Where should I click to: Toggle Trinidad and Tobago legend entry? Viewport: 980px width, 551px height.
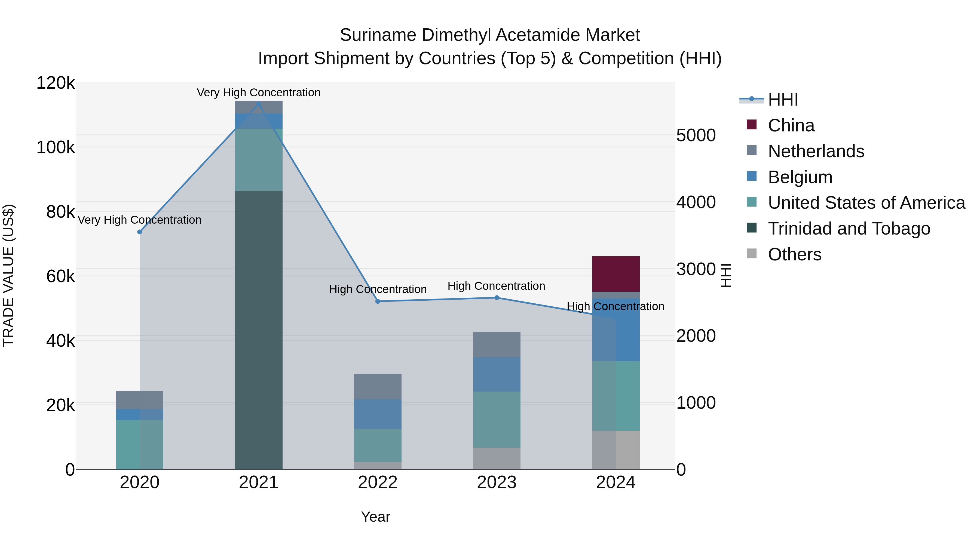click(838, 228)
